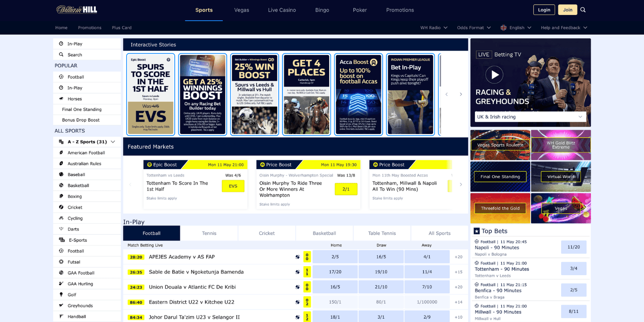644x322 pixels.
Task: Select the All Sports In-Play tab
Action: 440,233
